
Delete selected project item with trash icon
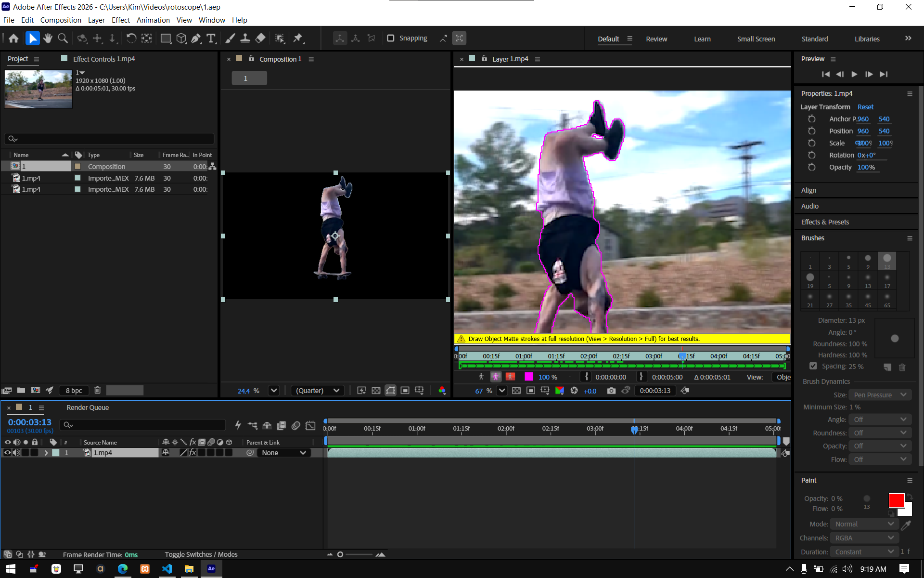pos(97,390)
